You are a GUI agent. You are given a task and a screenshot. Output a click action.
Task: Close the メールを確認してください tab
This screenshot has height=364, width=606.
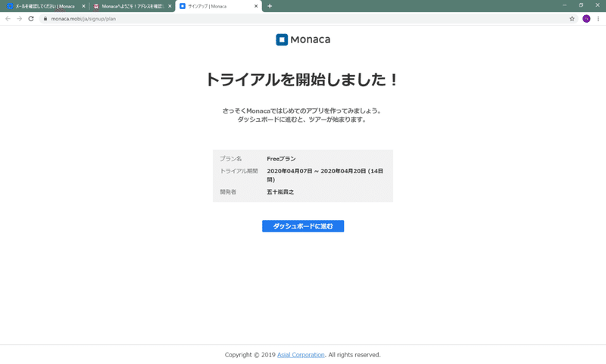[x=83, y=6]
